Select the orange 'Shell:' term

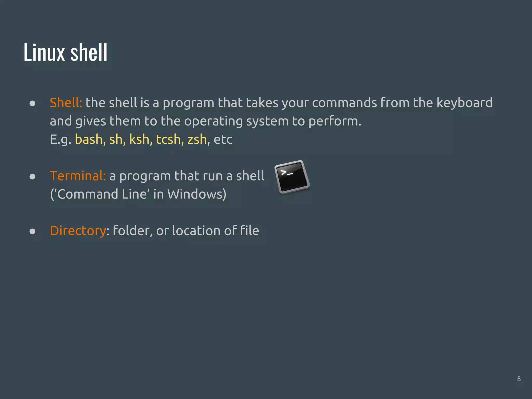click(x=66, y=102)
